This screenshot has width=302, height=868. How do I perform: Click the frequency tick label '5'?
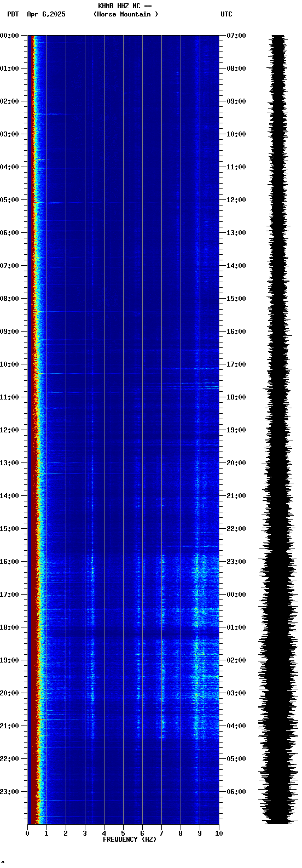tap(123, 833)
